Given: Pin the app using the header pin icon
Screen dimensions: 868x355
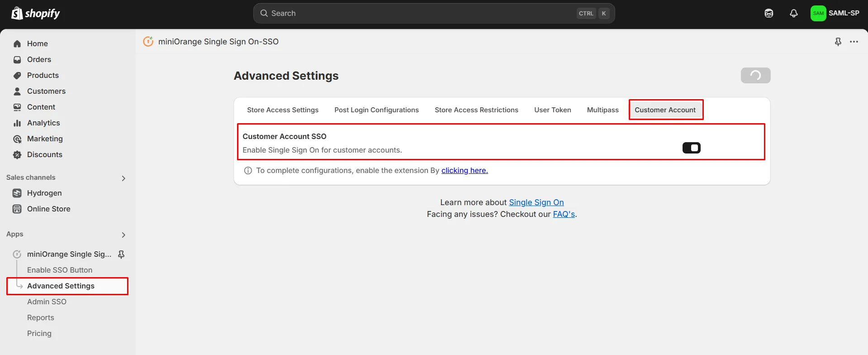Looking at the screenshot, I should click(838, 42).
